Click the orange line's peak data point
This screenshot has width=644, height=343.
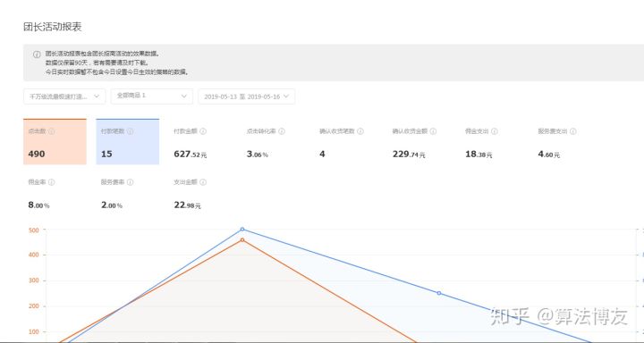click(242, 240)
